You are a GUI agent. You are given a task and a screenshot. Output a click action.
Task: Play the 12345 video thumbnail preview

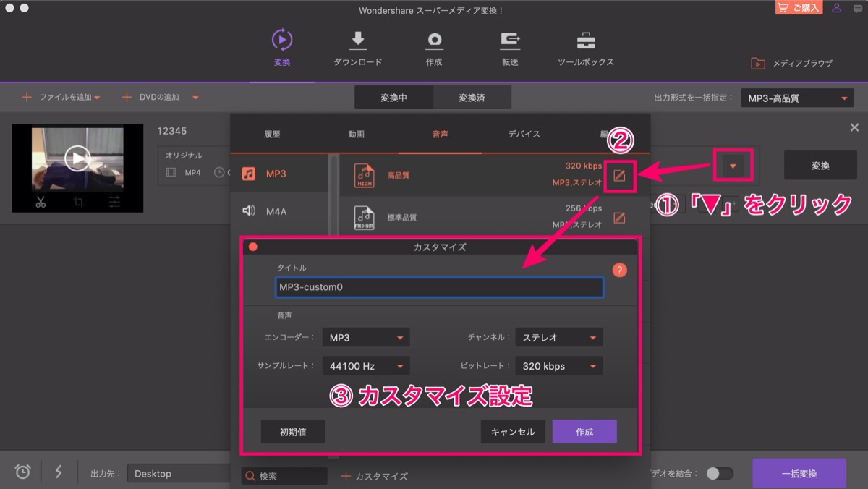(77, 158)
